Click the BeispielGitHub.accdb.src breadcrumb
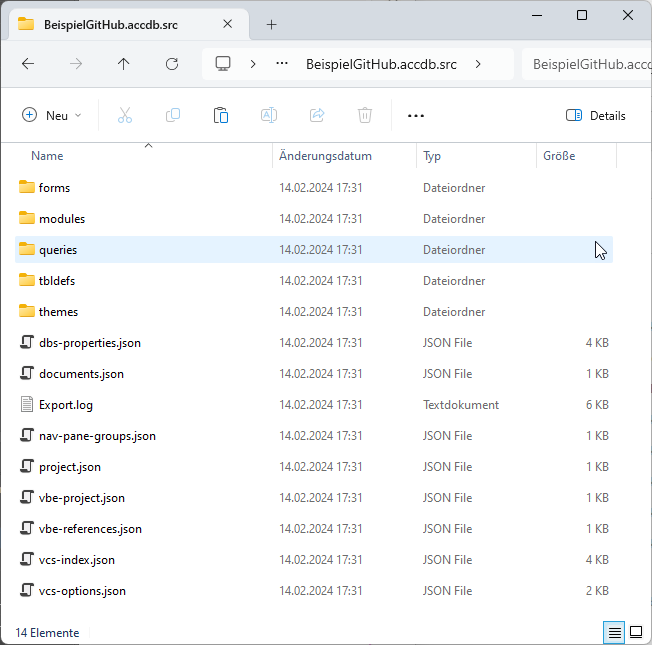The height and width of the screenshot is (645, 652). coord(381,64)
